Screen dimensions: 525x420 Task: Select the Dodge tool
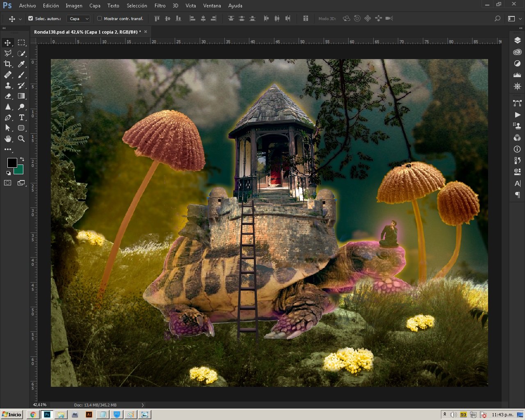[21, 107]
